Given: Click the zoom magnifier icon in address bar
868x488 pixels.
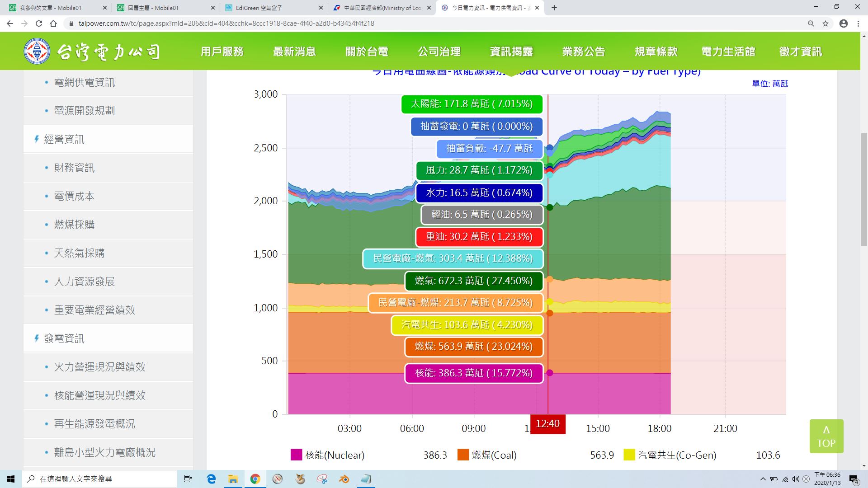Looking at the screenshot, I should [x=811, y=23].
